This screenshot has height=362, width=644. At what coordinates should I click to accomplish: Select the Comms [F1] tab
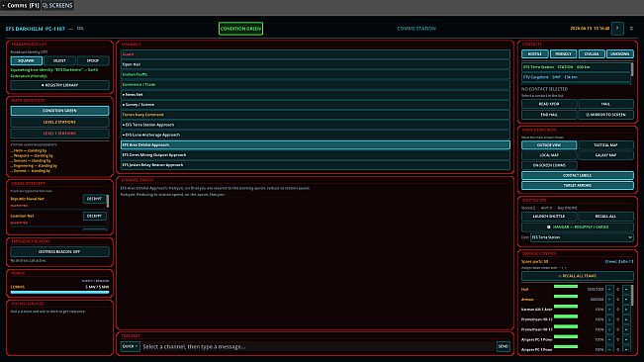21,5
